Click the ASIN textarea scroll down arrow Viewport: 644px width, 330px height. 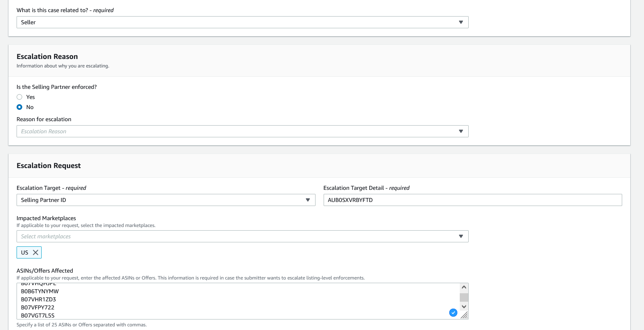[464, 307]
